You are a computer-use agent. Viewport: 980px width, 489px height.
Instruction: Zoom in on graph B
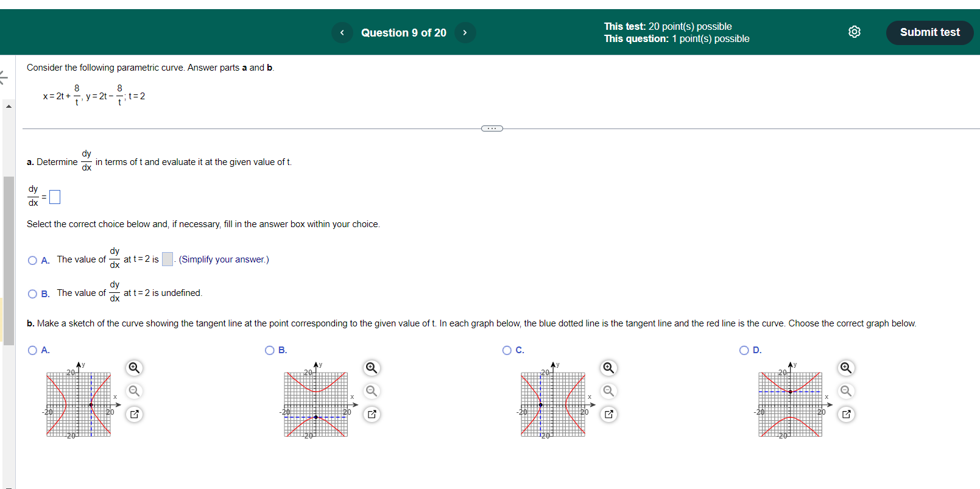tap(371, 368)
